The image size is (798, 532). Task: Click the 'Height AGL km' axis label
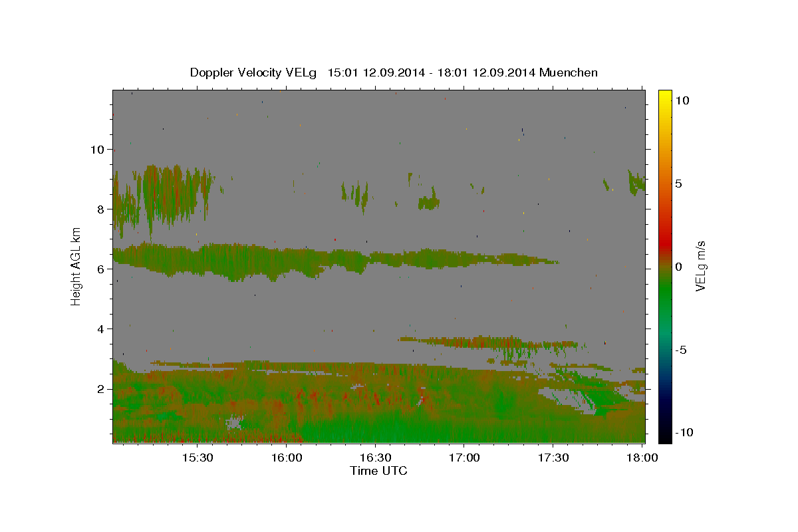click(76, 266)
